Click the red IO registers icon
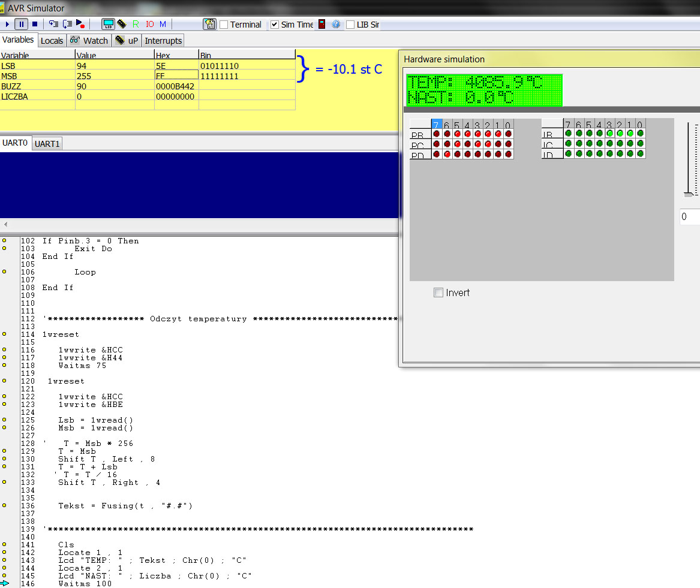 point(149,24)
